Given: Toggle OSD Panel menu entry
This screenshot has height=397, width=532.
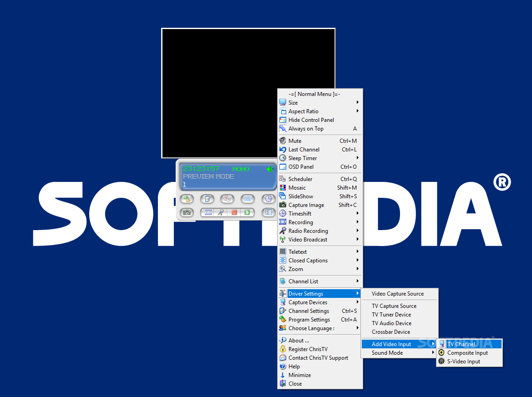Looking at the screenshot, I should coord(320,167).
